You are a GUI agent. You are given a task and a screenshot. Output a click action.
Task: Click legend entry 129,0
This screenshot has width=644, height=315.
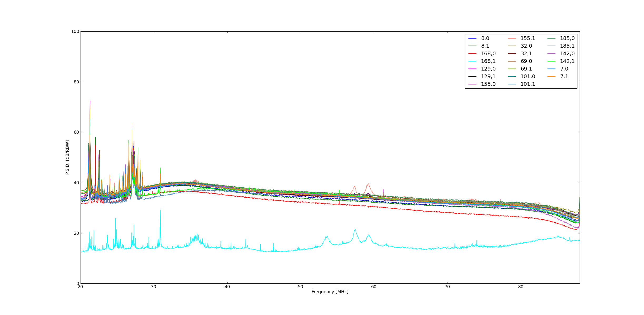coord(482,69)
